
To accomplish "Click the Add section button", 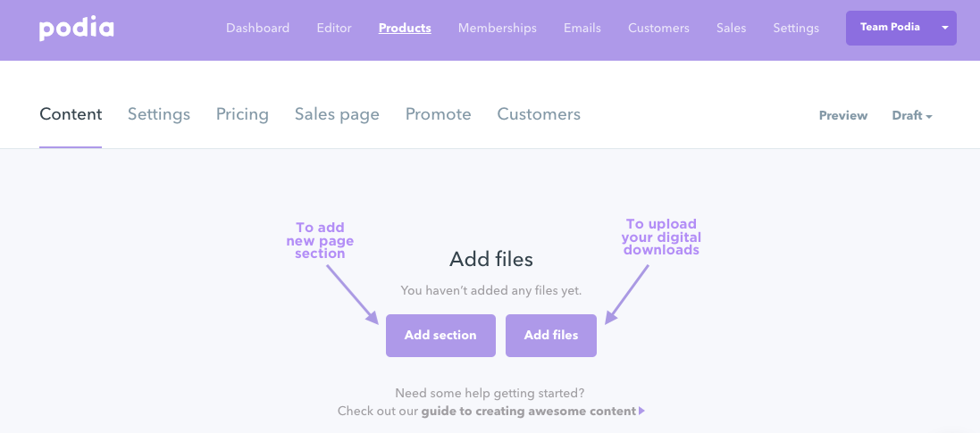I will [440, 336].
